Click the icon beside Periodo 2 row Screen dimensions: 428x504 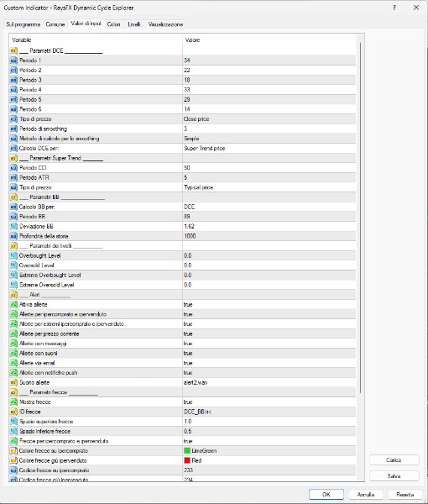[13, 70]
